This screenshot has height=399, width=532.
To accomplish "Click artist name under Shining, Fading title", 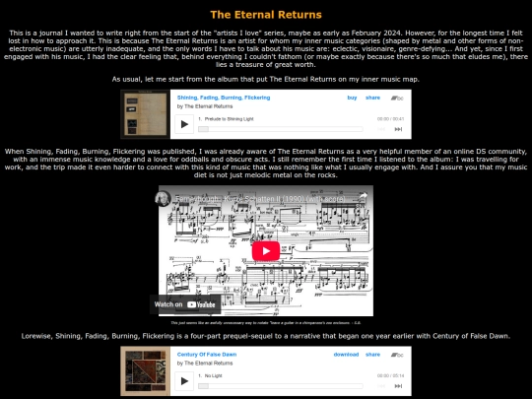I will pos(208,106).
